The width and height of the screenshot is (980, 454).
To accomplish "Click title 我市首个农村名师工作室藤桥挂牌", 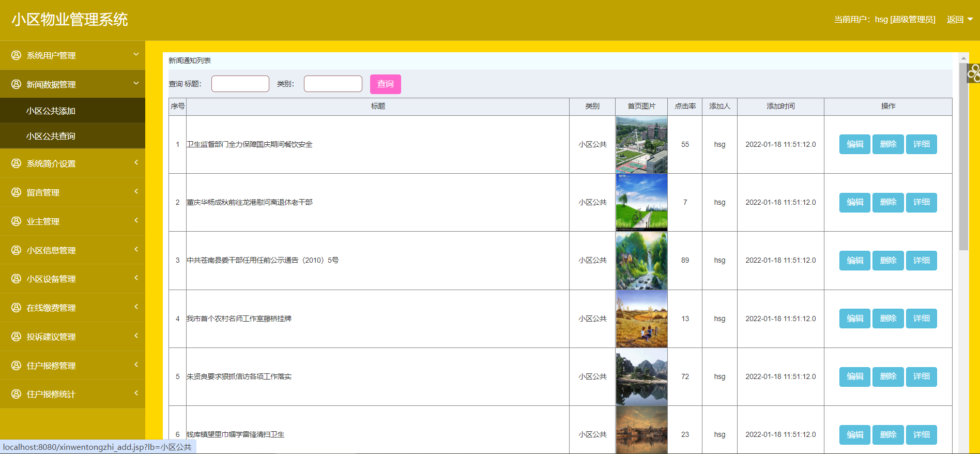I will pos(239,319).
